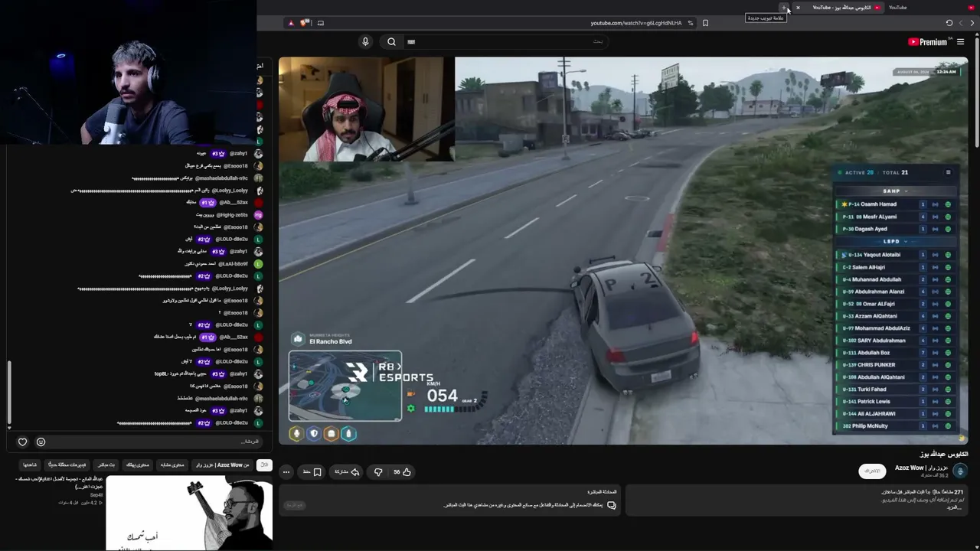Screen dimensions: 980x551
Task: Dislike the video with thumbs down
Action: click(x=378, y=472)
